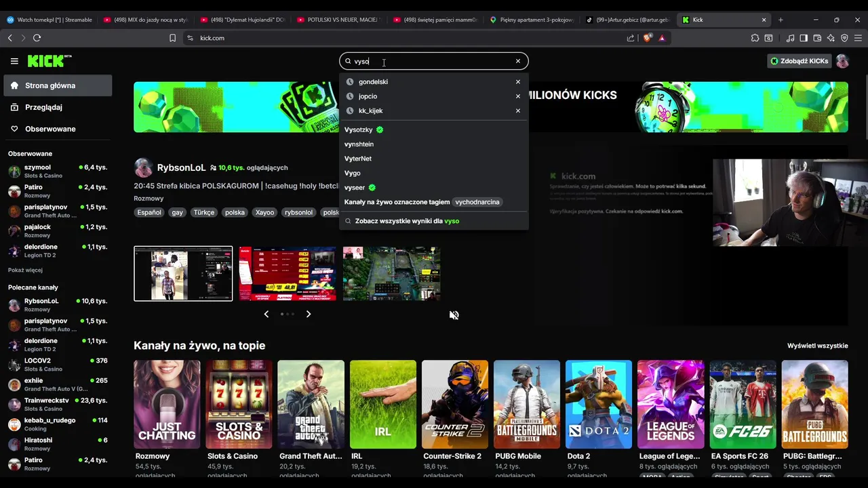Open recommended channel exhile
868x488 pixels.
pos(58,384)
